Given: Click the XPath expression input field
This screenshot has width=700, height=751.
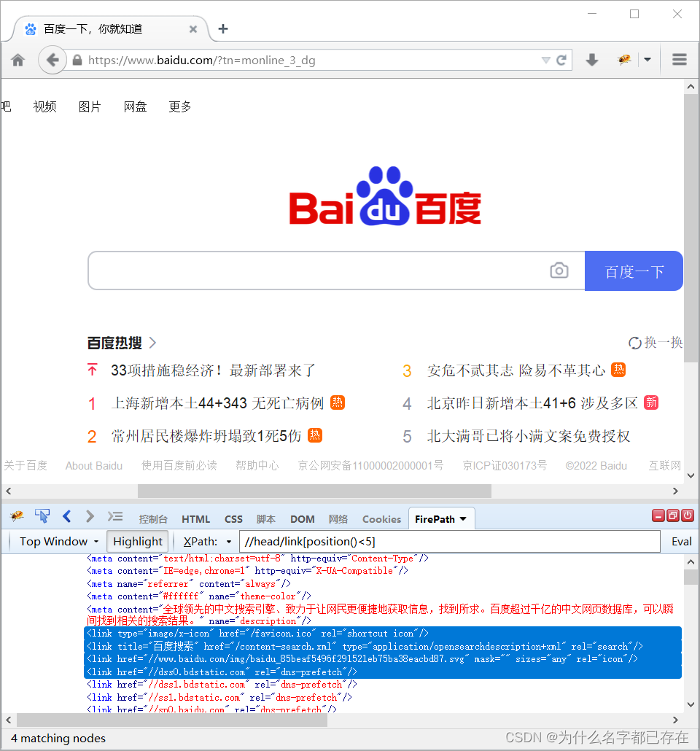Looking at the screenshot, I should (449, 542).
